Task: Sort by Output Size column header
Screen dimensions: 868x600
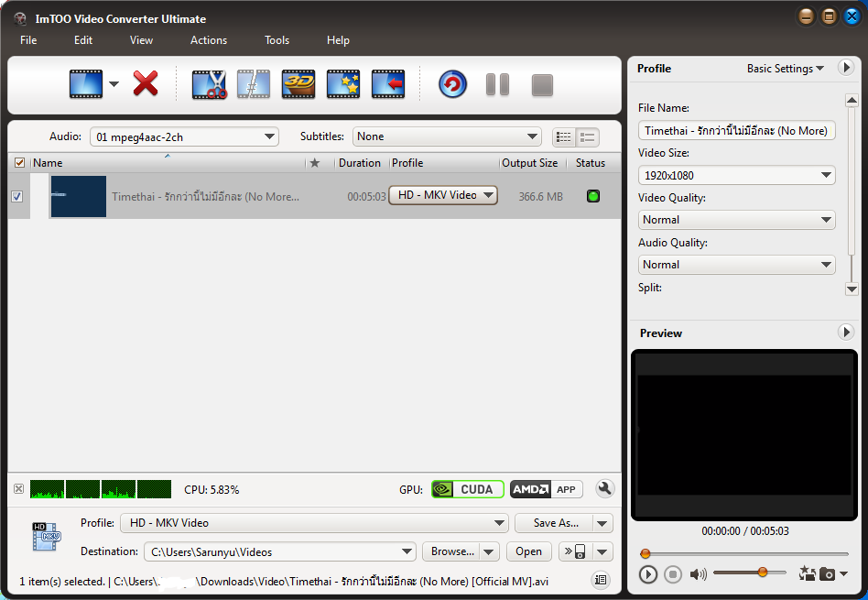Action: 530,163
